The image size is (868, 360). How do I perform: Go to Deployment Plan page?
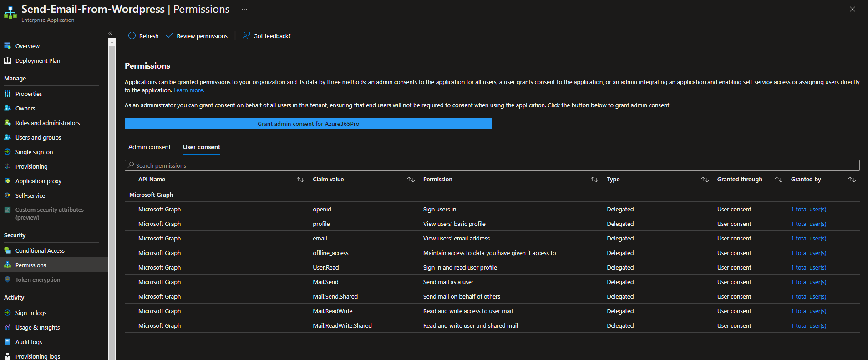[38, 60]
